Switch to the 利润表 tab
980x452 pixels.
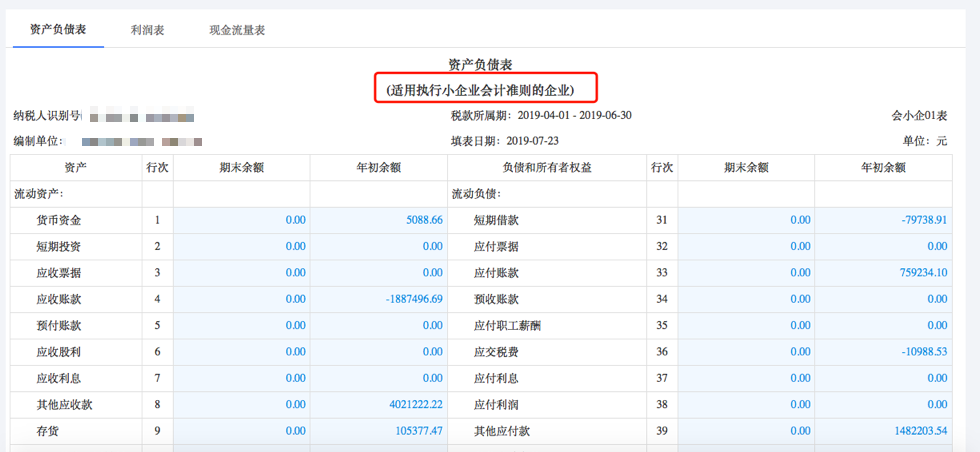pyautogui.click(x=147, y=30)
